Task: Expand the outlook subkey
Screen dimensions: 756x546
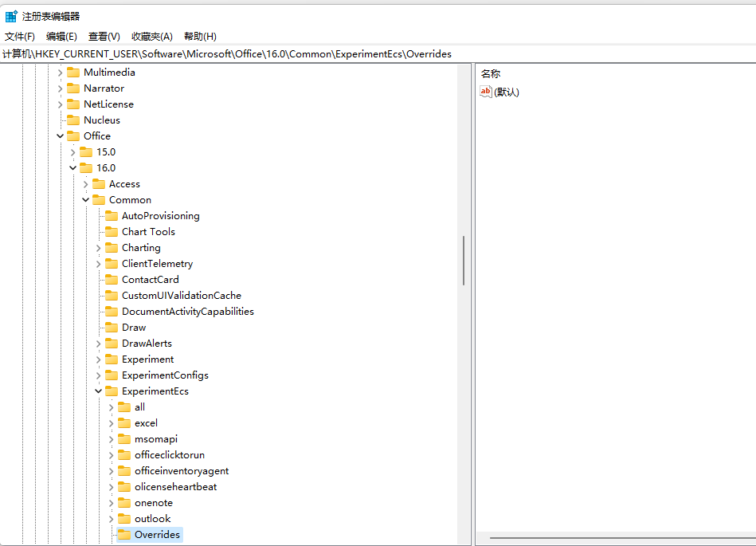Action: 111,519
